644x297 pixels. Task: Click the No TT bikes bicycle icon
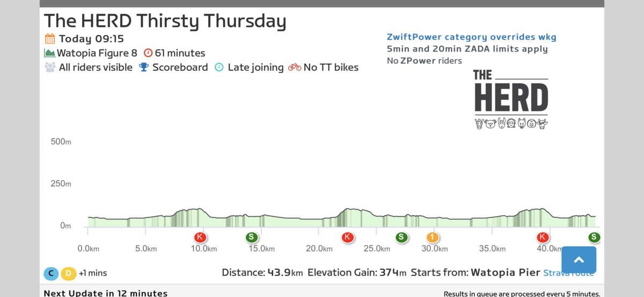[295, 68]
